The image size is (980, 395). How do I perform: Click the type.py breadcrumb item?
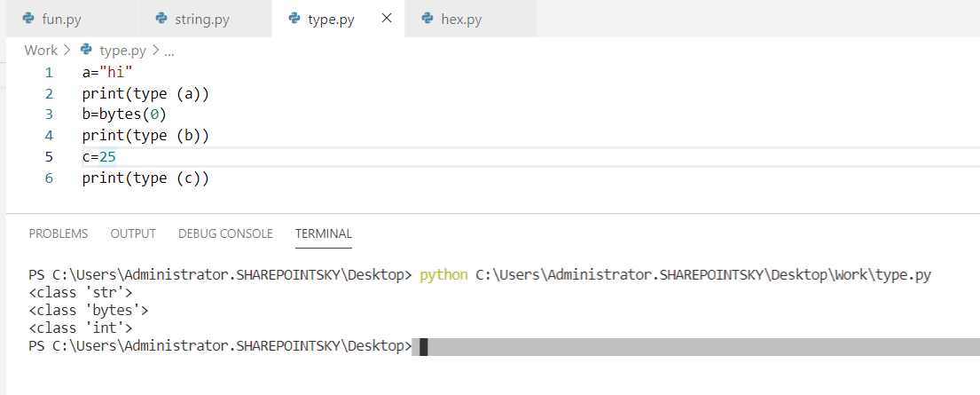pos(122,51)
